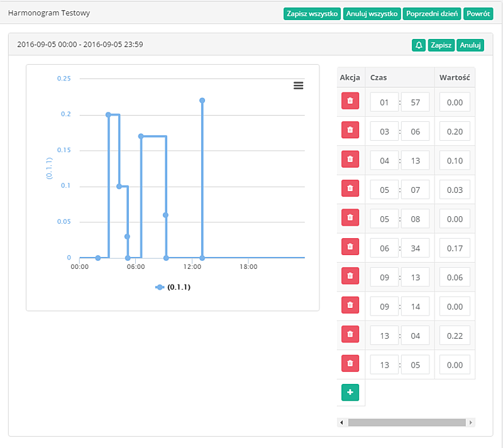Edit the value field showing 0.22
Image resolution: width=503 pixels, height=448 pixels.
click(x=454, y=336)
